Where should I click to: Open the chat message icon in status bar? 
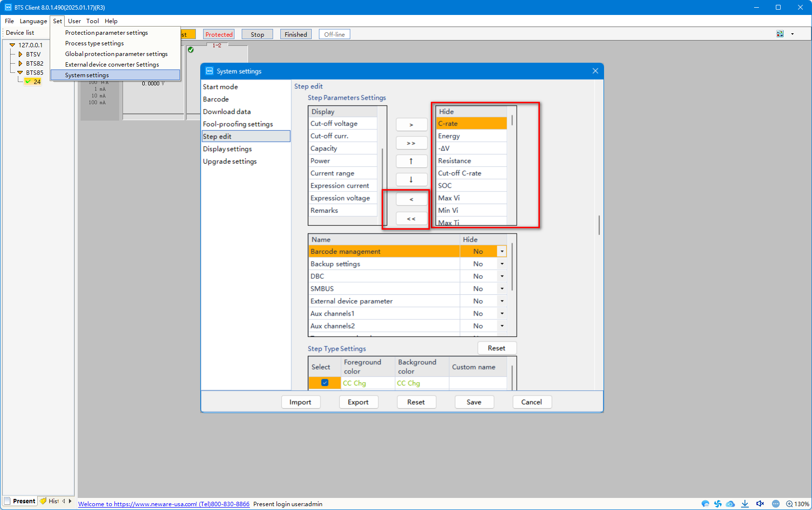[705, 504]
